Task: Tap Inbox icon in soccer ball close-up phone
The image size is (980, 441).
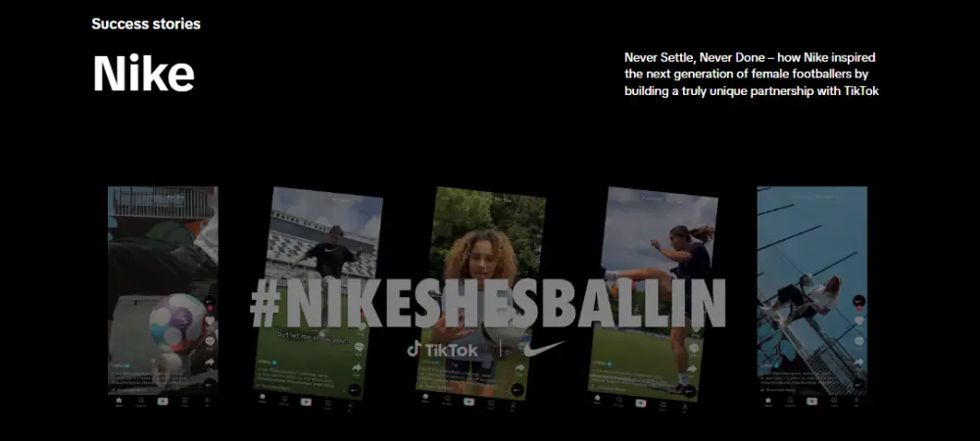Action: coord(185,401)
